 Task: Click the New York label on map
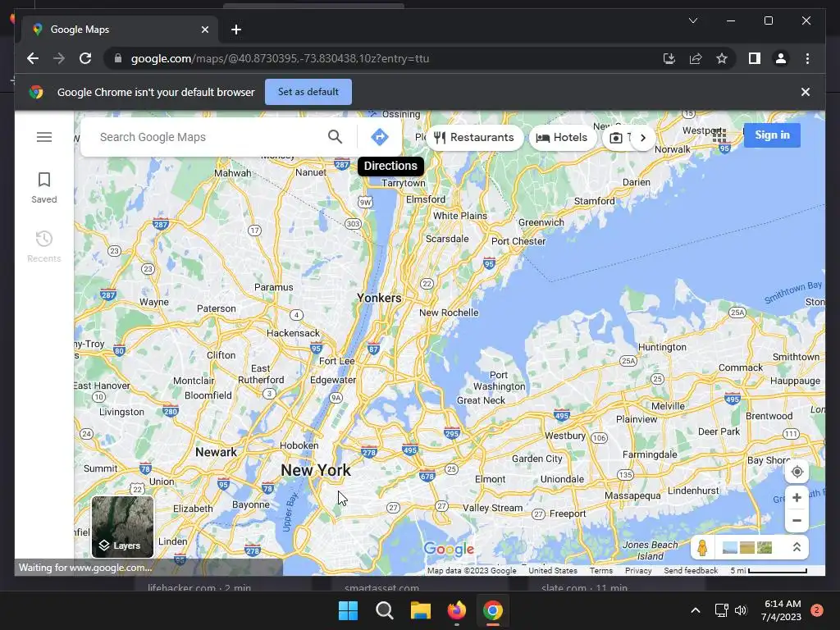click(x=316, y=470)
